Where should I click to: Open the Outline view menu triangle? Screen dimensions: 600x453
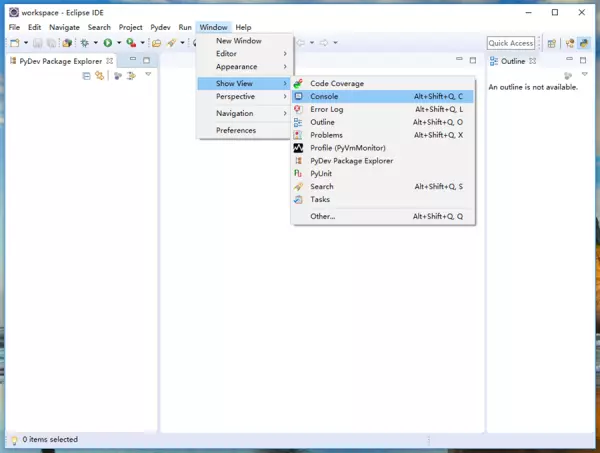click(x=584, y=74)
